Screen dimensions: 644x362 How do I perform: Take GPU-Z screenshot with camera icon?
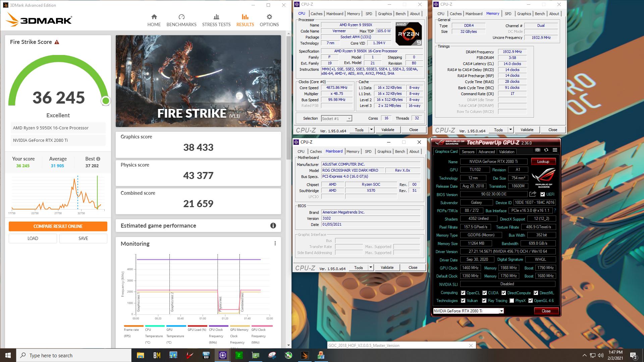click(538, 150)
